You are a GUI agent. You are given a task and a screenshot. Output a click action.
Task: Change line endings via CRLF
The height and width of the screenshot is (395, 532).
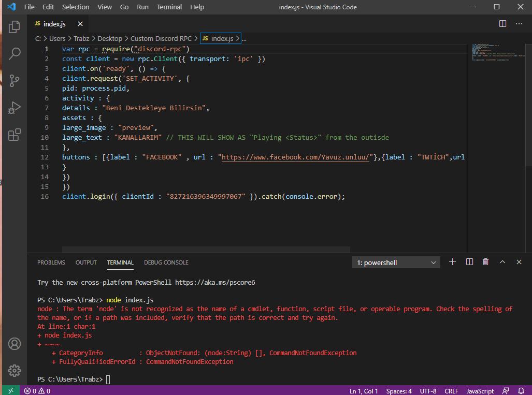click(x=451, y=391)
